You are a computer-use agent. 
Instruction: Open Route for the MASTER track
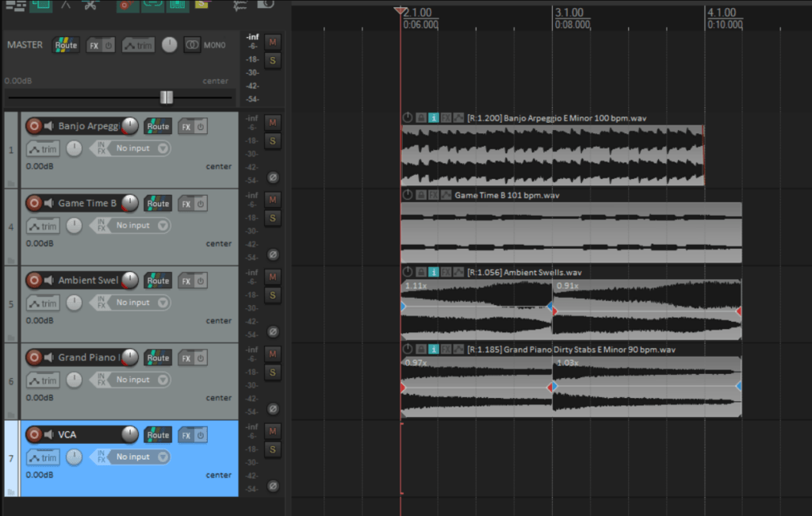66,45
